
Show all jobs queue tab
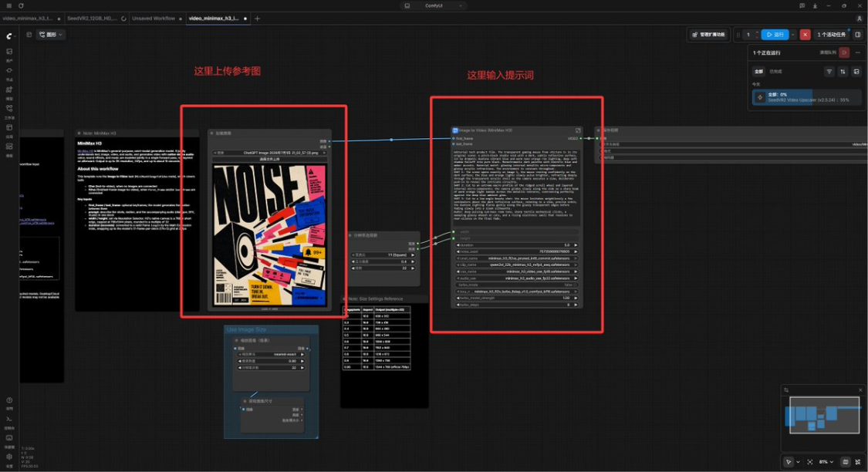pyautogui.click(x=758, y=72)
